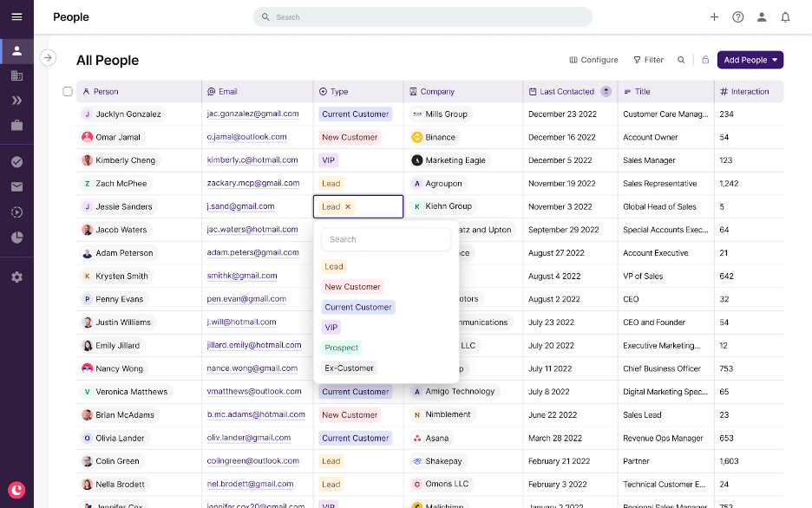This screenshot has height=508, width=812.
Task: Open the user account profile icon
Action: (762, 17)
